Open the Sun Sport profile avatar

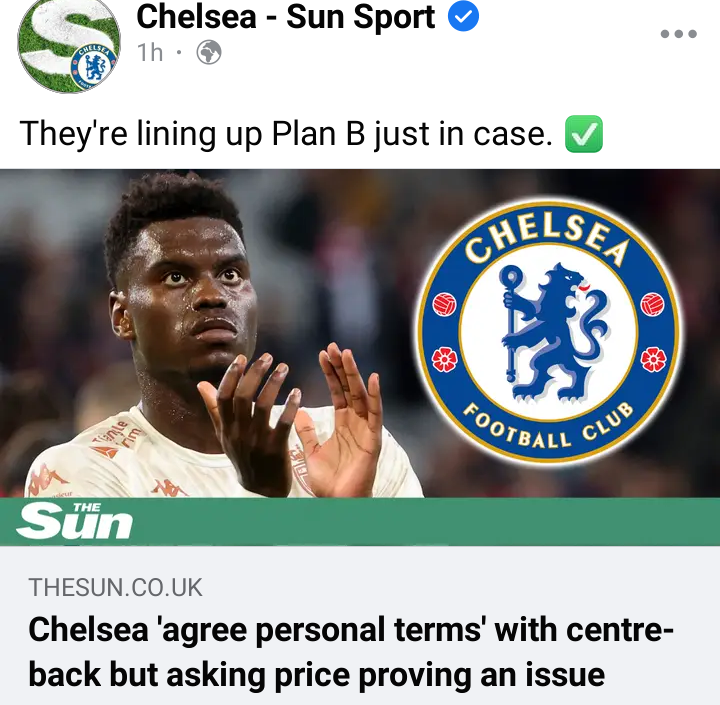pos(69,44)
